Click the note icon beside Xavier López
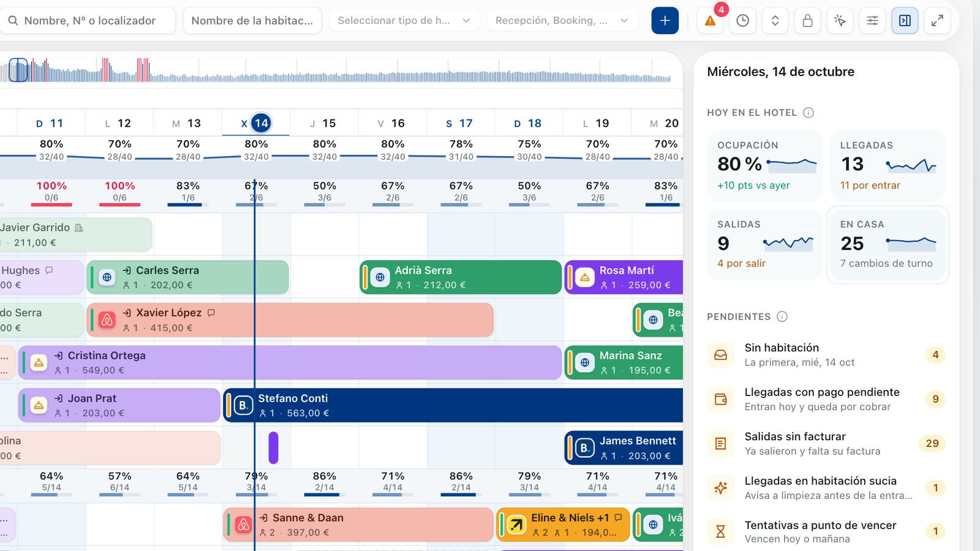980x551 pixels. click(x=211, y=313)
